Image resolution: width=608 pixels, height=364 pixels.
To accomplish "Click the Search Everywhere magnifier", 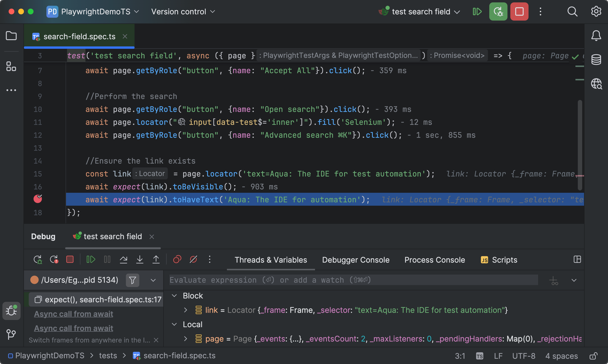I will pos(572,11).
